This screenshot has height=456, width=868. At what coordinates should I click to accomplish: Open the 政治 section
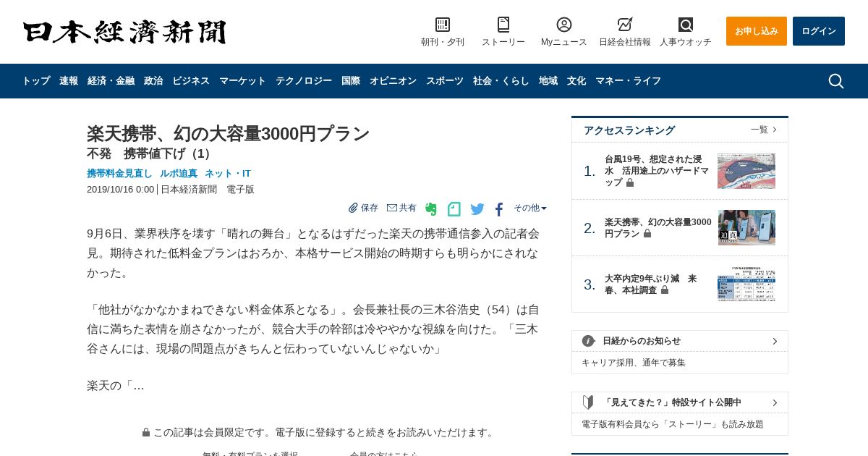(153, 81)
